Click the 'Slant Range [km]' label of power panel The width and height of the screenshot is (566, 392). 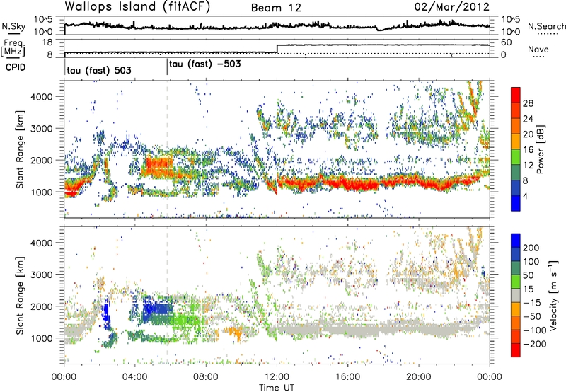[21, 149]
